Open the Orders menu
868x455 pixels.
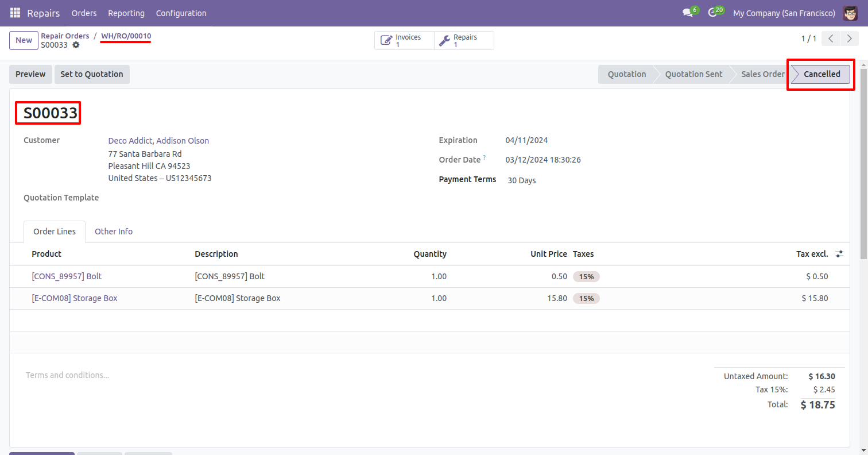[x=84, y=13]
